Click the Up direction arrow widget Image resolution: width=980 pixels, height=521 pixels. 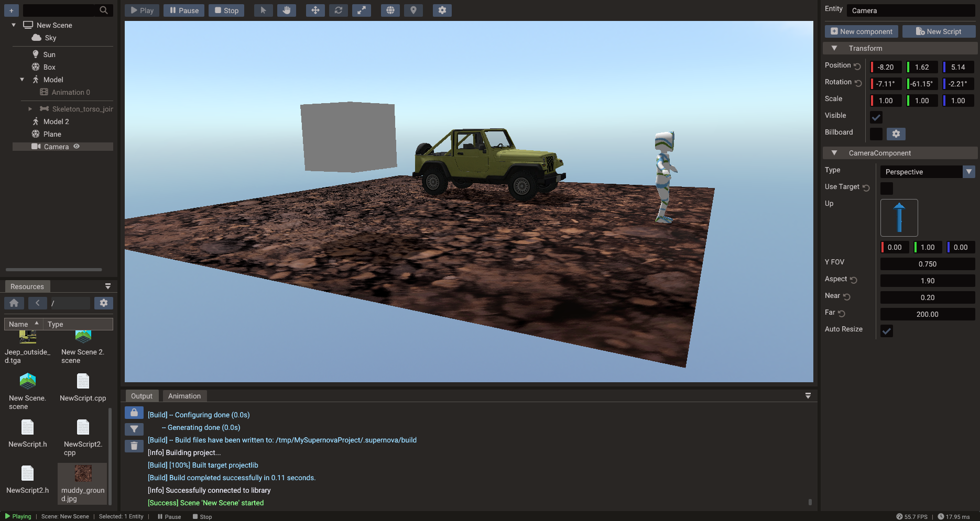(x=899, y=218)
